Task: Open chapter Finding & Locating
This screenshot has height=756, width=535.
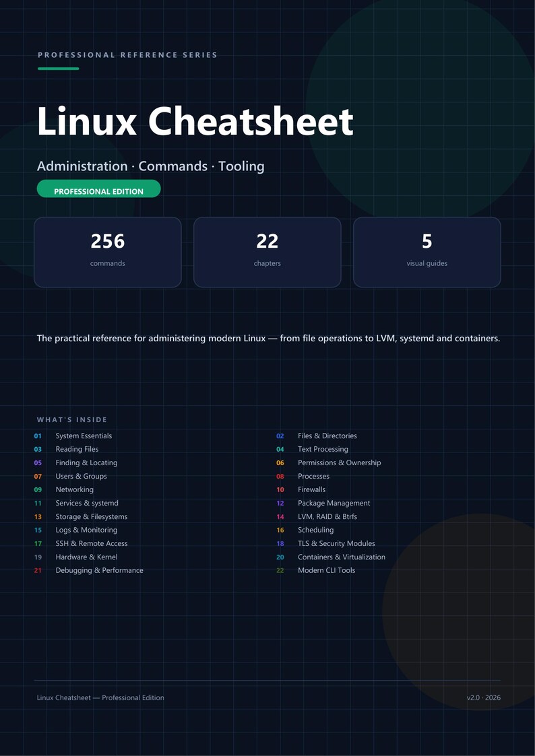Action: [86, 463]
